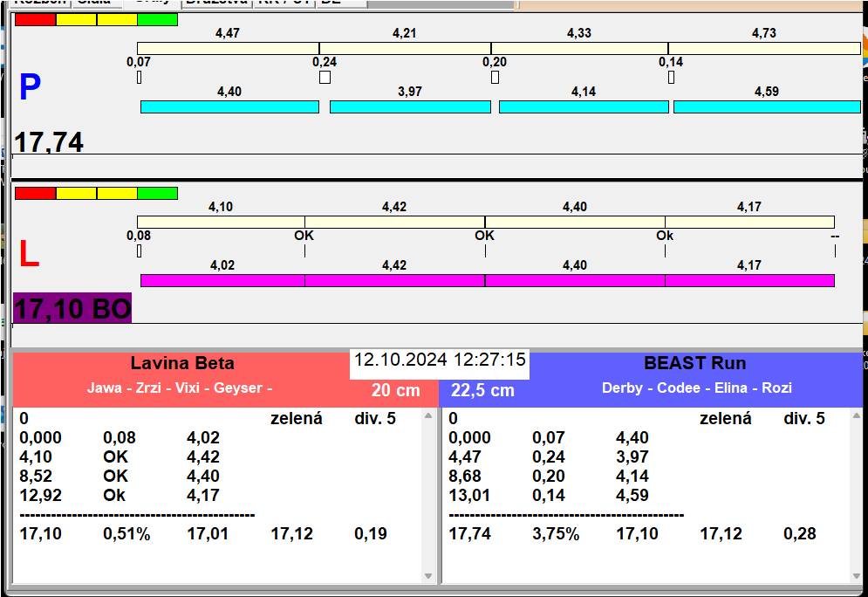This screenshot has width=868, height=597.
Task: Click red start light in lane P
Action: [x=35, y=19]
